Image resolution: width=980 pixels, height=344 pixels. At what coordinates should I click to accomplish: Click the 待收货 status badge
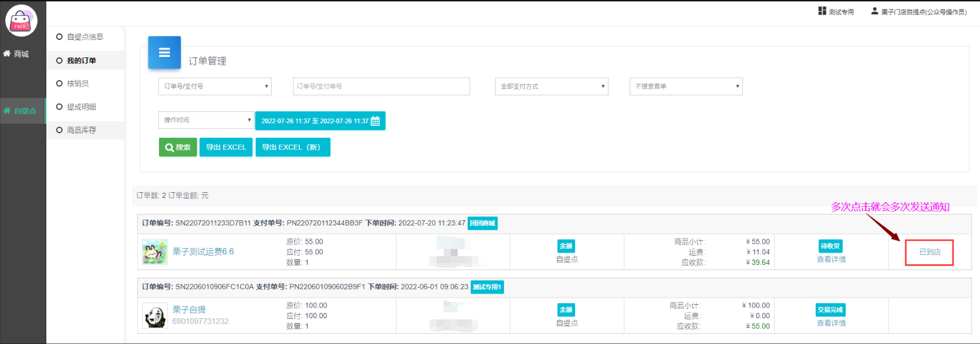[830, 246]
